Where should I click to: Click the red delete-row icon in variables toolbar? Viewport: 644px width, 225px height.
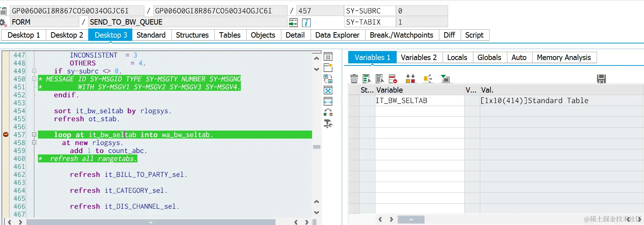tap(393, 78)
